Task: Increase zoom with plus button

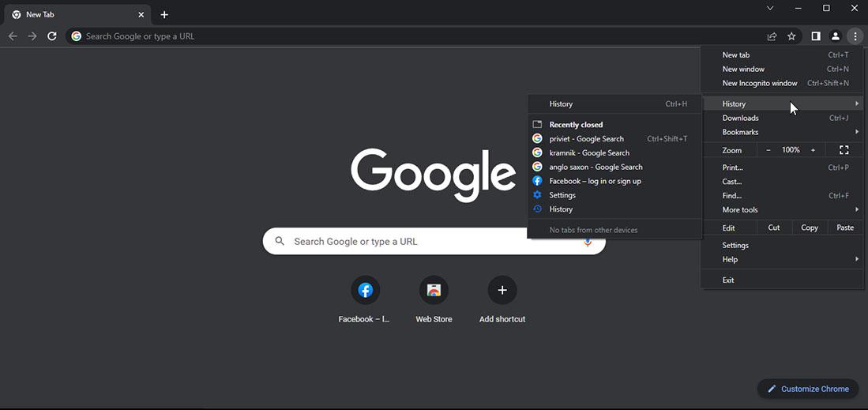Action: [x=813, y=150]
